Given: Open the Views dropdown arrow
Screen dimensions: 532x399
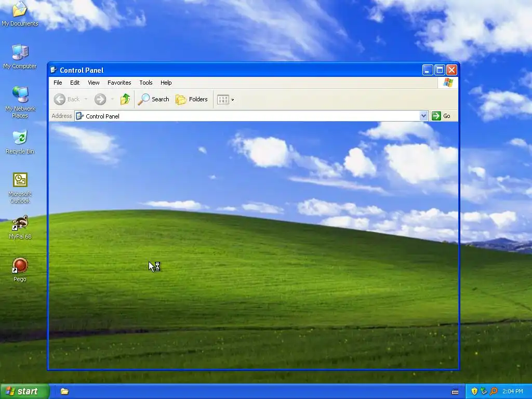Looking at the screenshot, I should pos(232,100).
